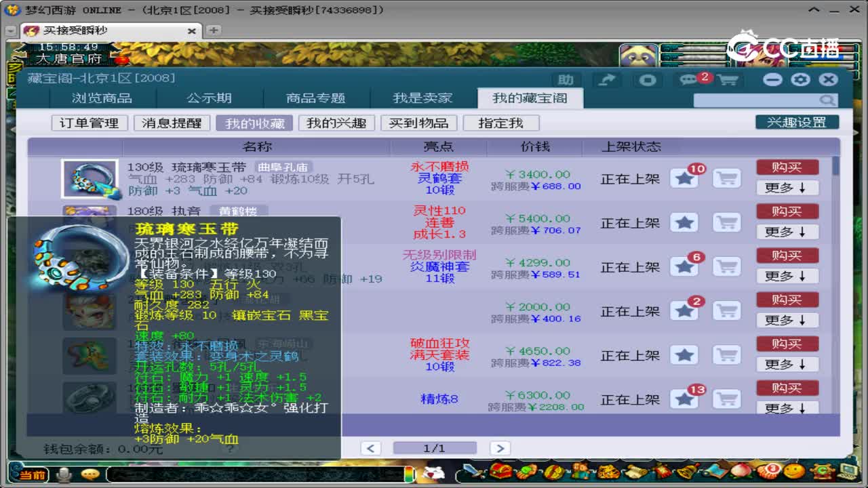The height and width of the screenshot is (488, 868).
Task: Click the sword icon in game toolbar
Action: [x=473, y=470]
